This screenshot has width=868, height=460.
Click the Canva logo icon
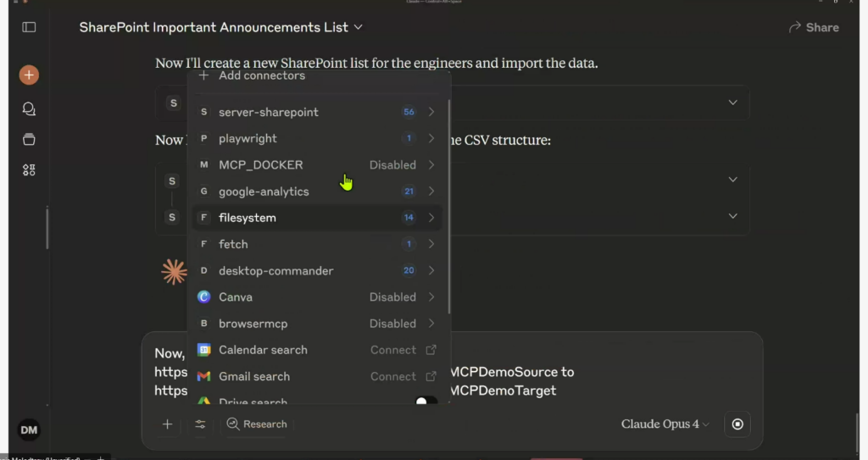tap(203, 297)
